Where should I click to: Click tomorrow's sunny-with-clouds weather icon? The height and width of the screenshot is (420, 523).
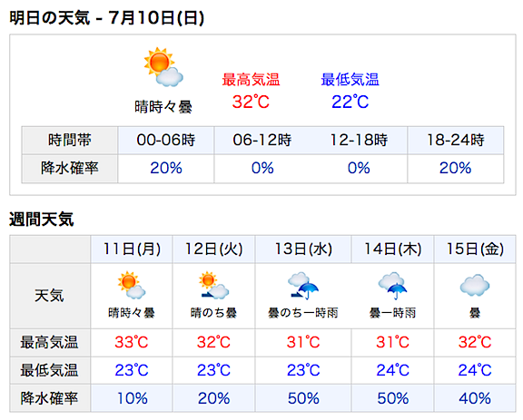tap(163, 67)
